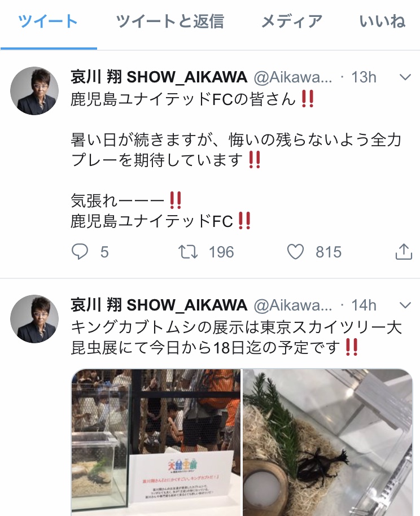Open the 14h timestamp link

tap(364, 305)
